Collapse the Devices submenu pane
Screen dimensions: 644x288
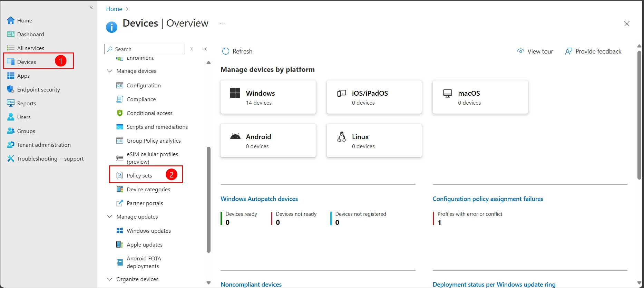coord(205,49)
